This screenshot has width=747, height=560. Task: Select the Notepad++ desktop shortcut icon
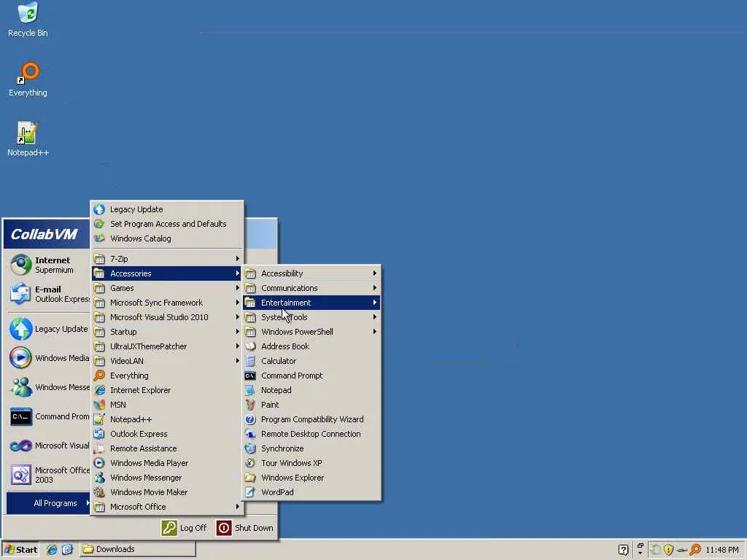[27, 133]
